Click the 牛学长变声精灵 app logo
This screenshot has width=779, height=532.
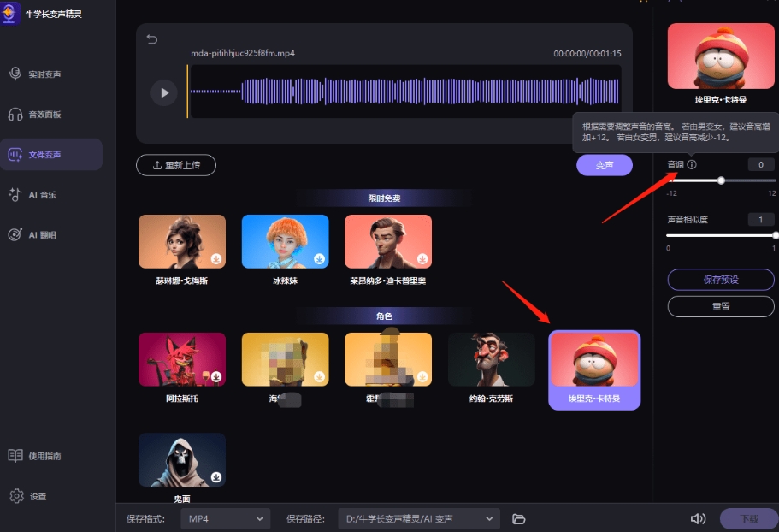coord(9,13)
